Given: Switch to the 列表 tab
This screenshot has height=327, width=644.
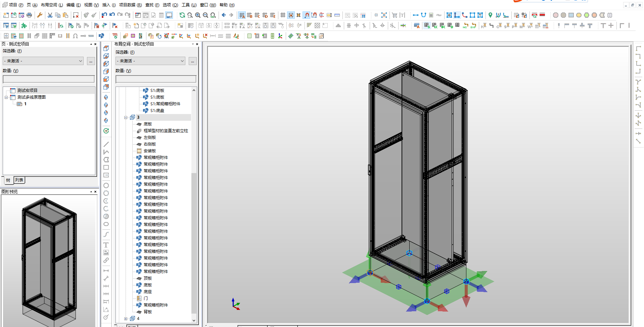Looking at the screenshot, I should [x=19, y=180].
